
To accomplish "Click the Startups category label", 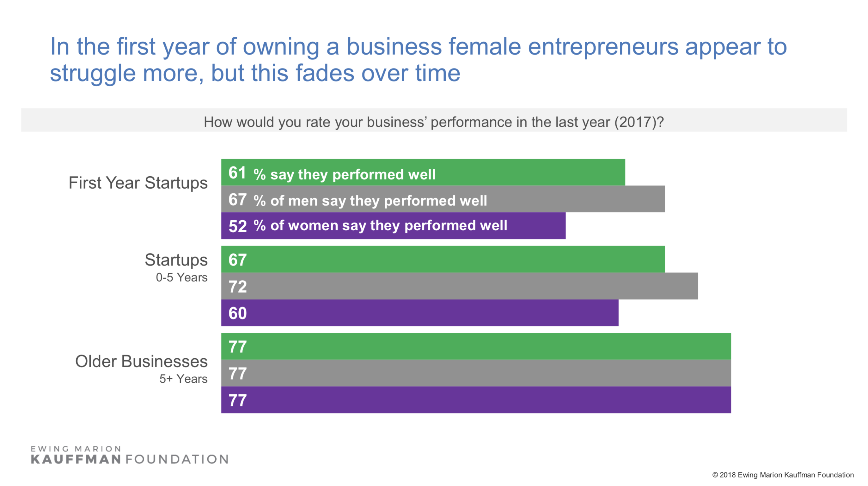I will pos(176,260).
